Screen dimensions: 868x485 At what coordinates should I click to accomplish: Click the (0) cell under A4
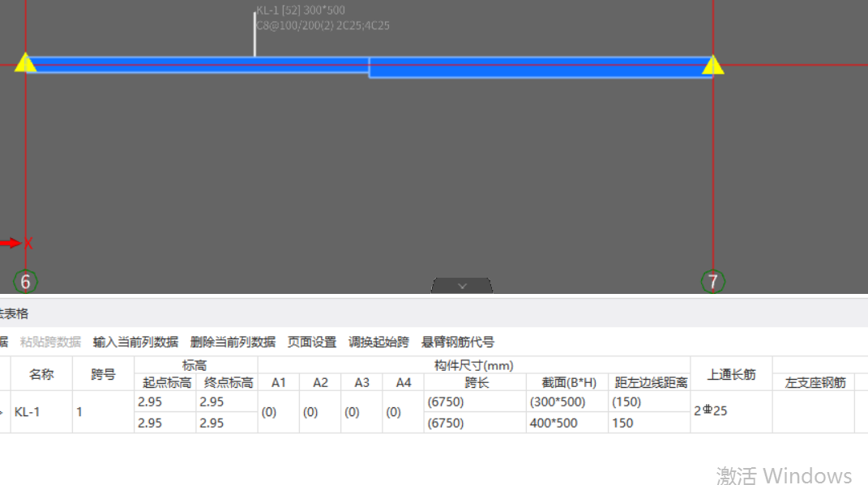coord(403,412)
